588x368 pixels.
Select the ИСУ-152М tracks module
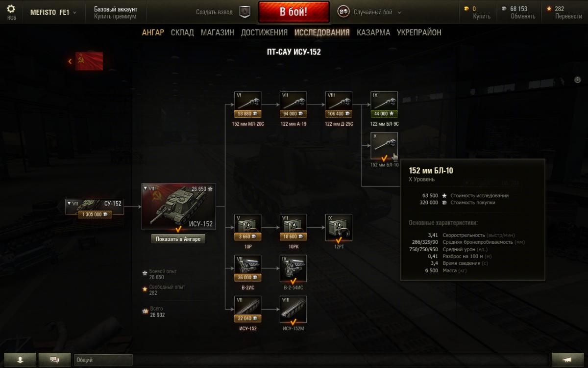[293, 309]
